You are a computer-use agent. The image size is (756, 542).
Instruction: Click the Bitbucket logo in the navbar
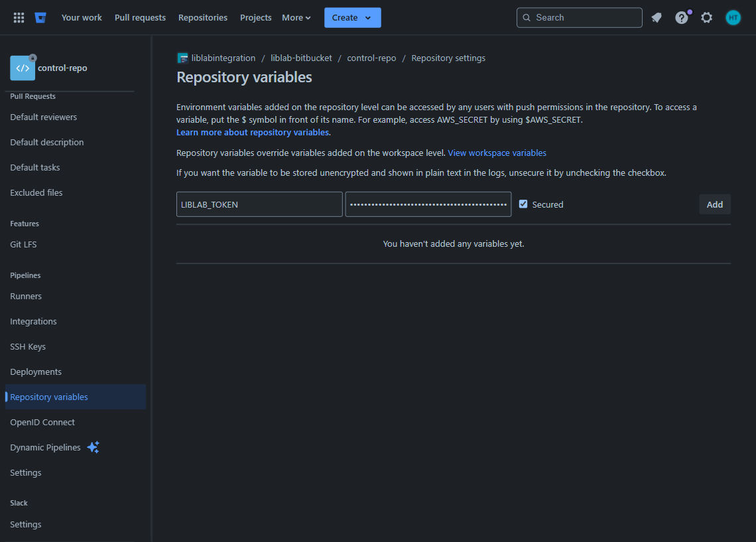pyautogui.click(x=40, y=17)
